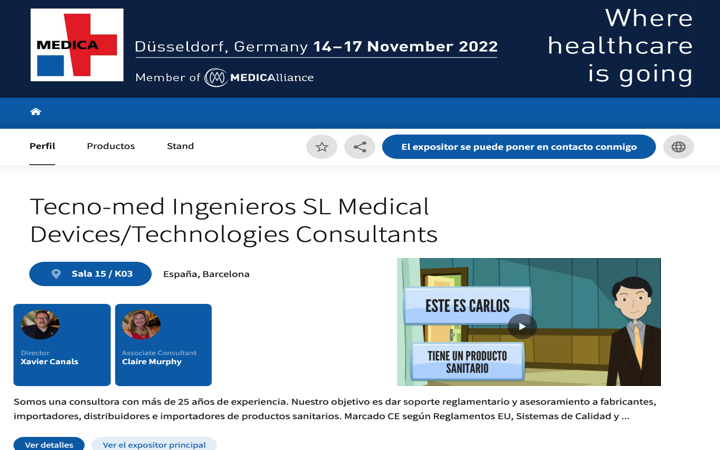Click the MEDICA logo
720x450 pixels.
click(x=77, y=45)
